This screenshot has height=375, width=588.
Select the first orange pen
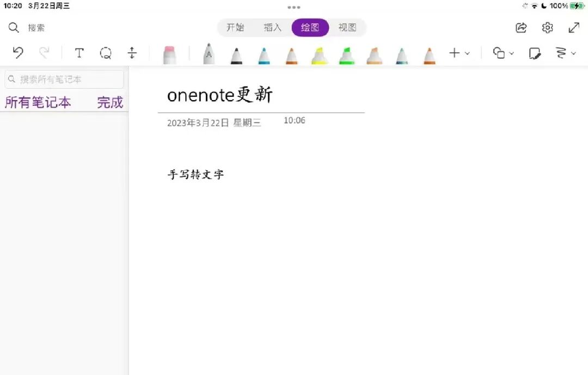pos(292,56)
